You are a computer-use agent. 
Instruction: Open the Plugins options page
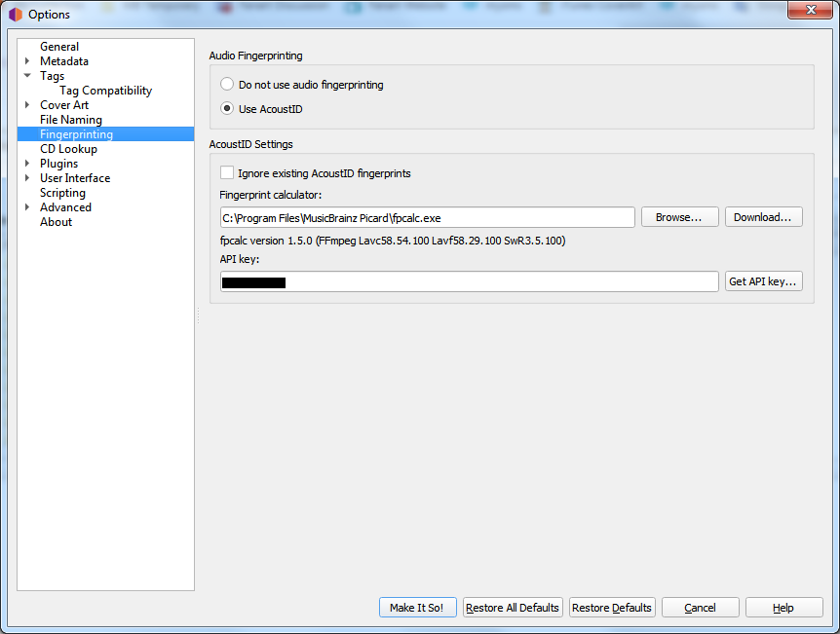[58, 164]
